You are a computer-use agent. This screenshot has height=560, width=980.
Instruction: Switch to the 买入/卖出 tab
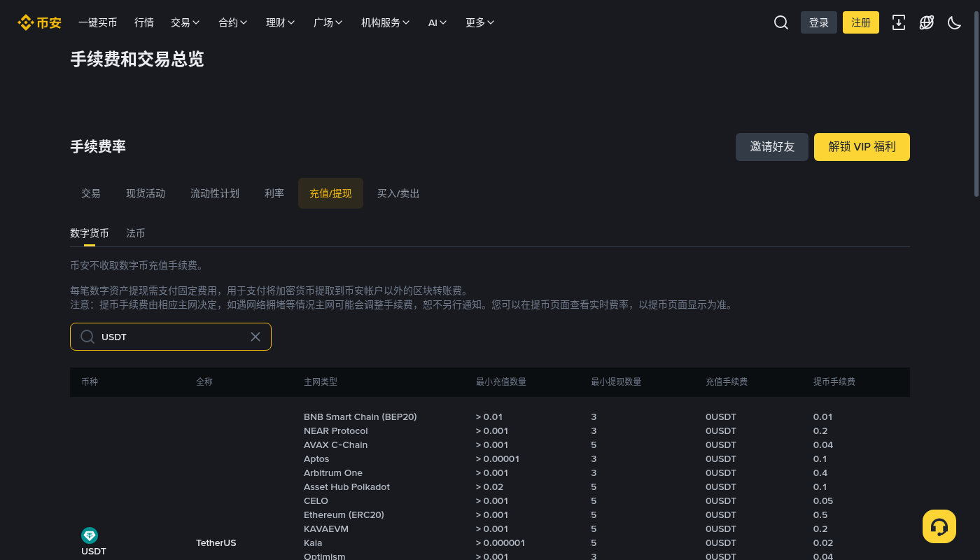(x=398, y=193)
